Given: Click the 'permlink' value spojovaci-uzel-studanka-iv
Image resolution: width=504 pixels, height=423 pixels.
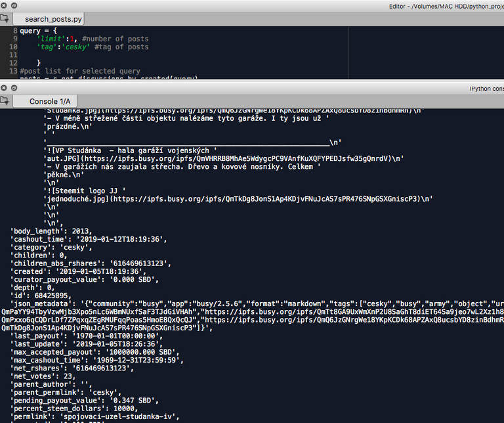Looking at the screenshot, I should pos(119,416).
